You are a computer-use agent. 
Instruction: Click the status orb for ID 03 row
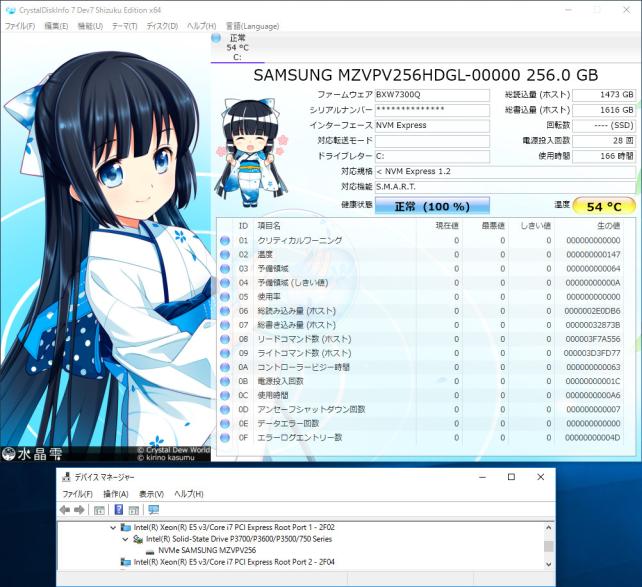[225, 269]
